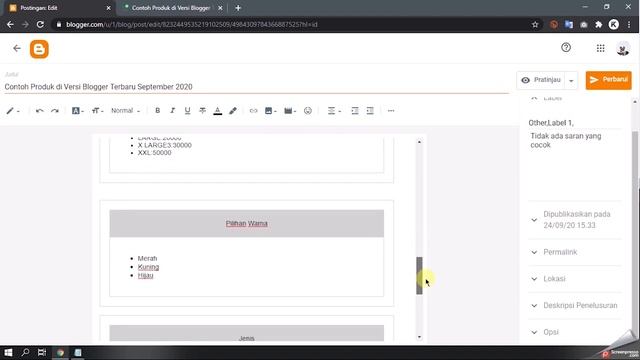Open the Chrome three-dot menu
Screen dimensions: 640x360
click(629, 24)
